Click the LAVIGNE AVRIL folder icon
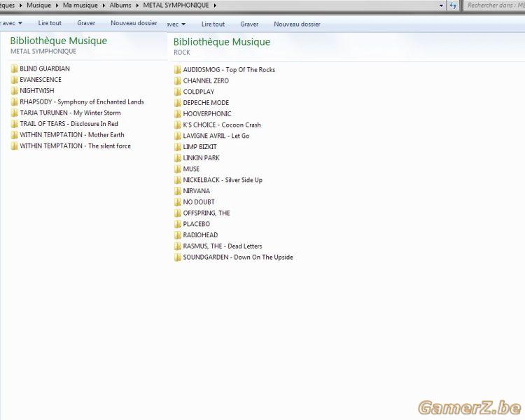This screenshot has width=525, height=420. click(x=178, y=136)
